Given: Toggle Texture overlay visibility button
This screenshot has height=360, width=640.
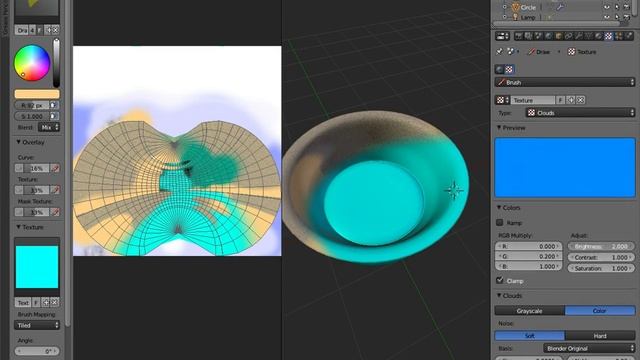Looking at the screenshot, I should click(x=19, y=190).
